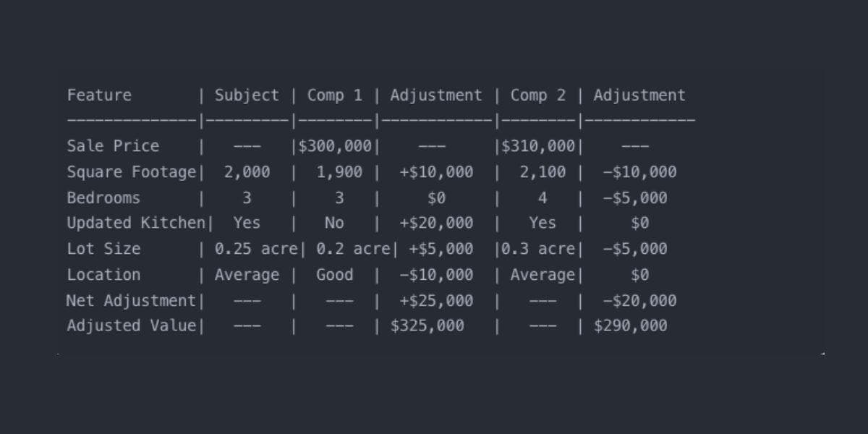Click the 2,000 subject square footage value
Viewport: 868px width, 434px height.
(247, 172)
